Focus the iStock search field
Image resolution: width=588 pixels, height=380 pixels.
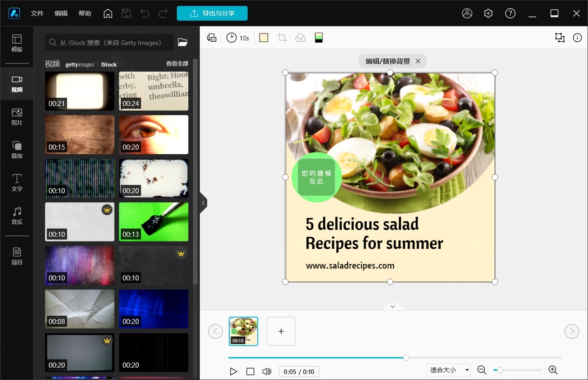[x=109, y=43]
